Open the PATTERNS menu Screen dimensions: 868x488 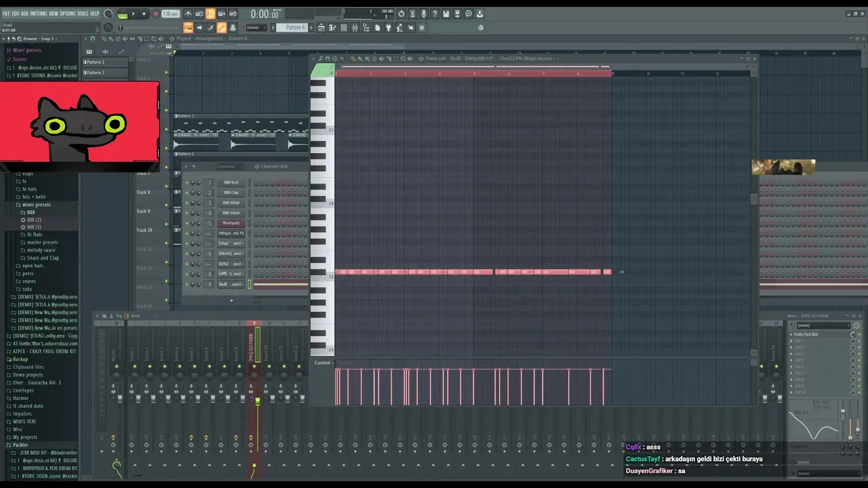pos(39,14)
